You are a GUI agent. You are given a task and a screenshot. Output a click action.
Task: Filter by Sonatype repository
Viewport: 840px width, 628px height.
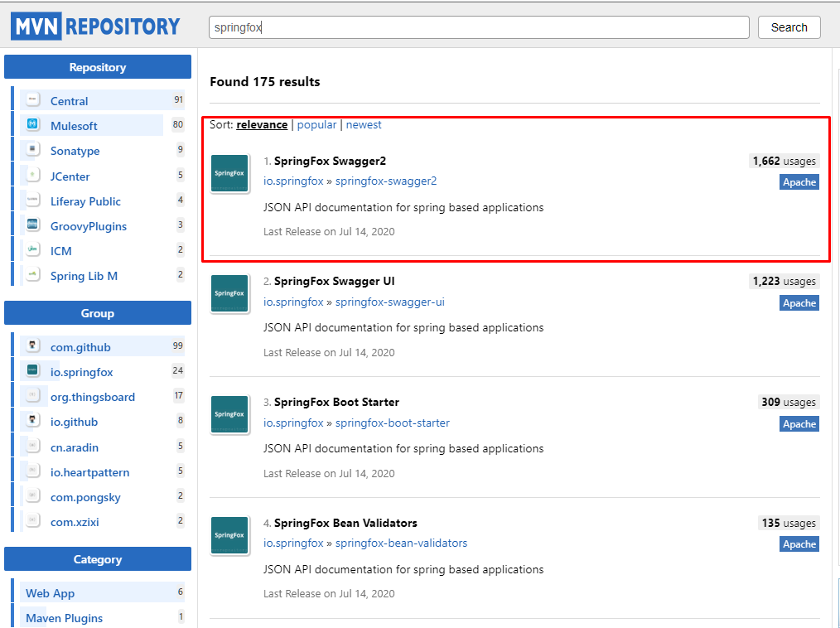click(x=75, y=151)
